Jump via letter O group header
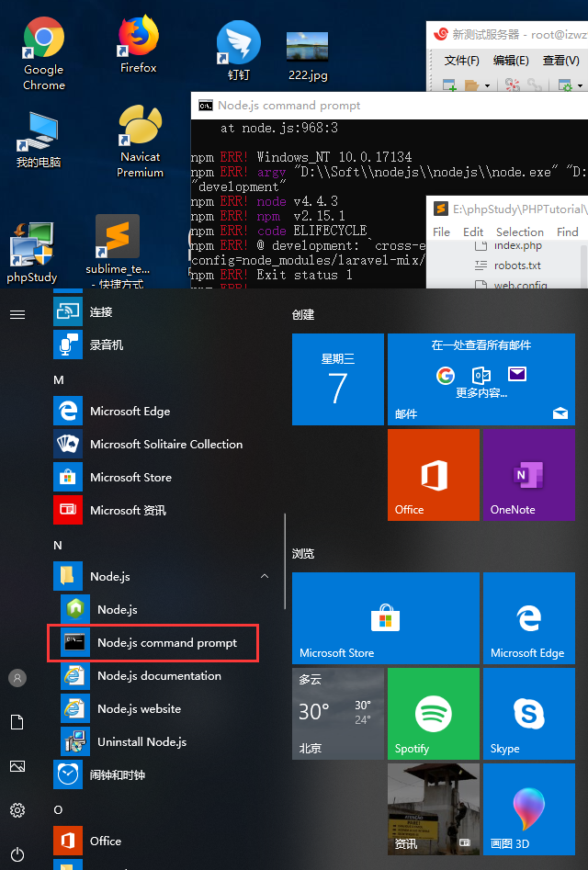Screen dimensions: 588x870 coord(58,810)
